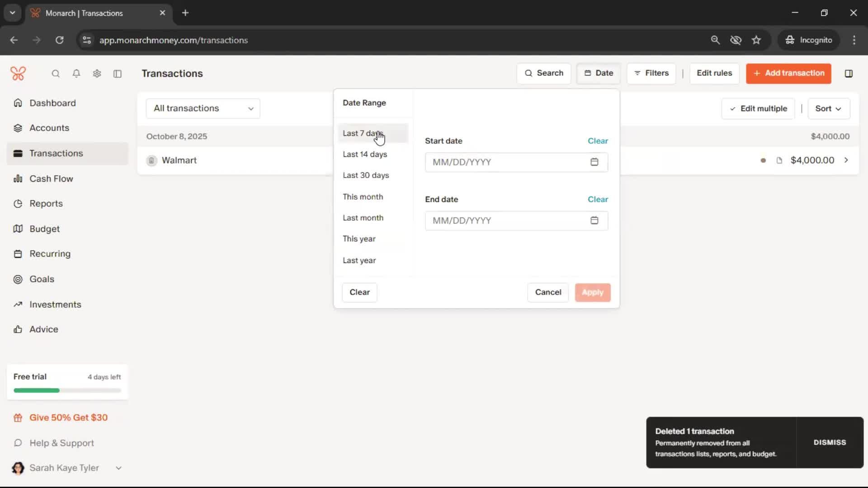Open Cash Flow in the sidebar
868x488 pixels.
[51, 179]
